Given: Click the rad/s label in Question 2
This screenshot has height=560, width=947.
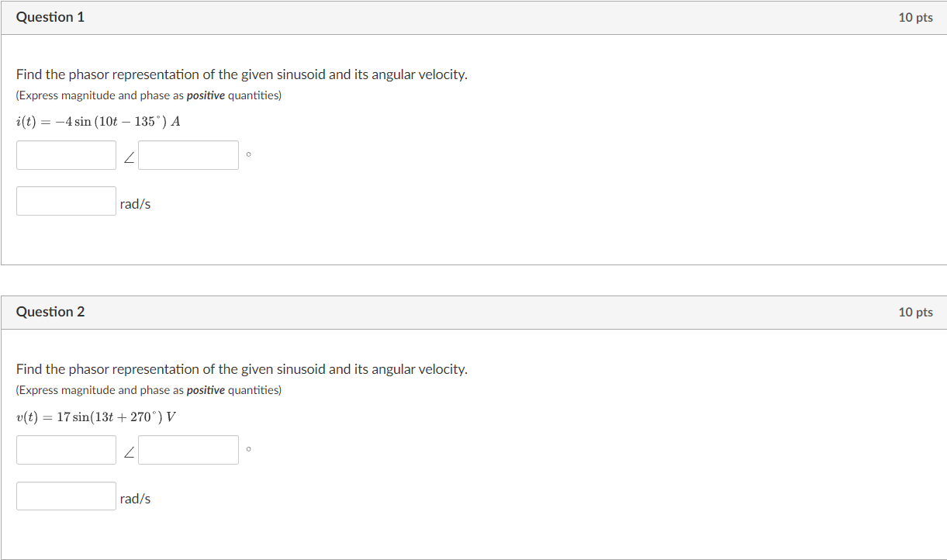Looking at the screenshot, I should point(135,497).
